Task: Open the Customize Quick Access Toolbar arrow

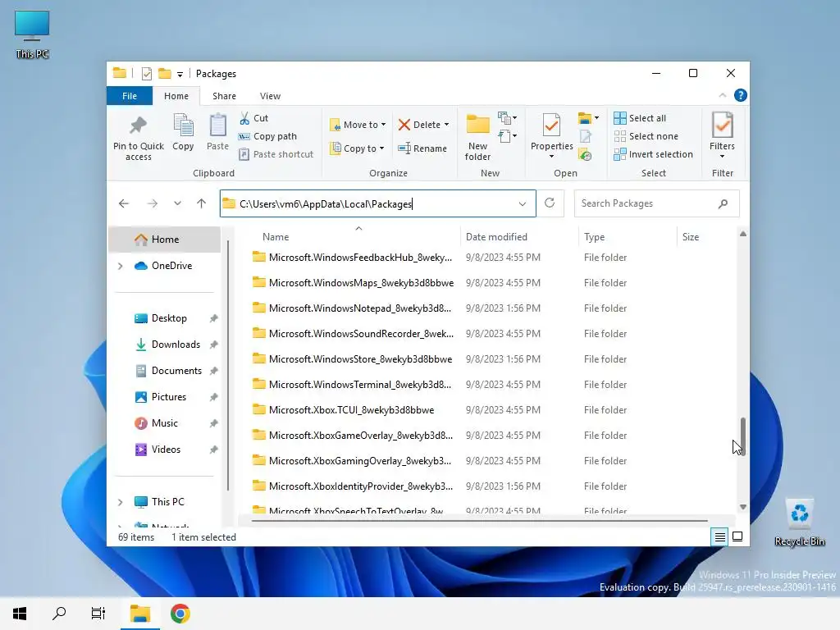Action: click(180, 74)
